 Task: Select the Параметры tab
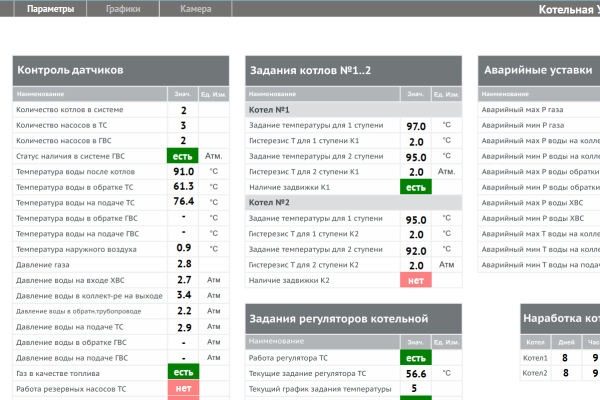[x=51, y=8]
